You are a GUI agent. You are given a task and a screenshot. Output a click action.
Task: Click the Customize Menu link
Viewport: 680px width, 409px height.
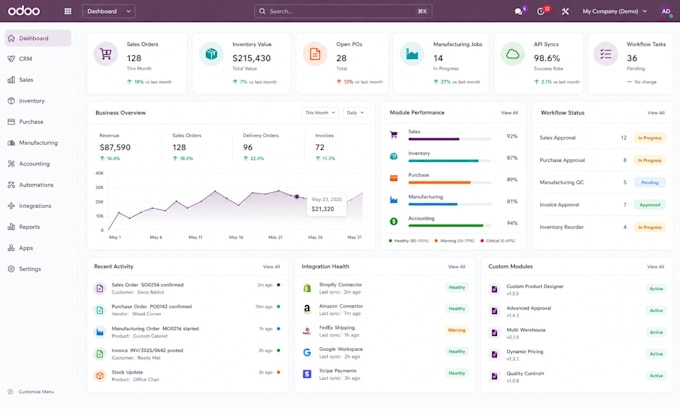tap(36, 392)
